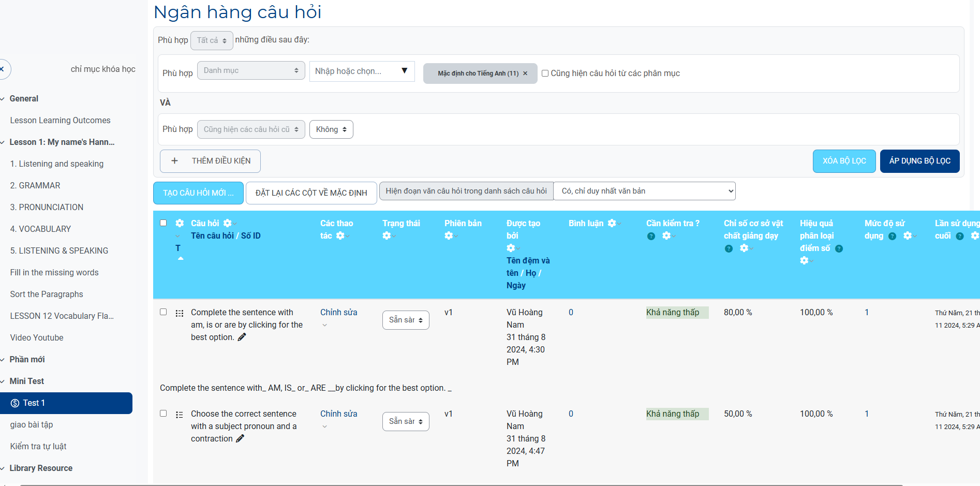Open gear settings for Trạng thái column
This screenshot has height=486, width=980.
tap(387, 236)
